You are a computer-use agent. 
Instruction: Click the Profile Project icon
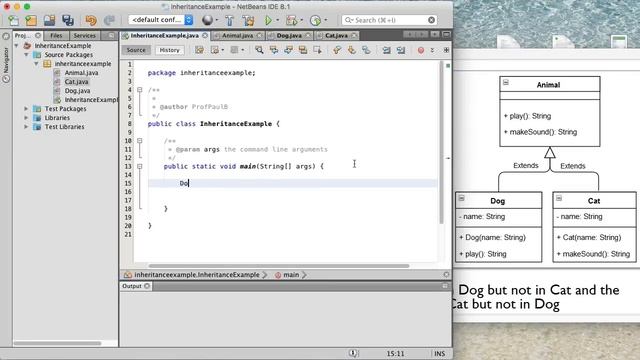tap(315, 20)
